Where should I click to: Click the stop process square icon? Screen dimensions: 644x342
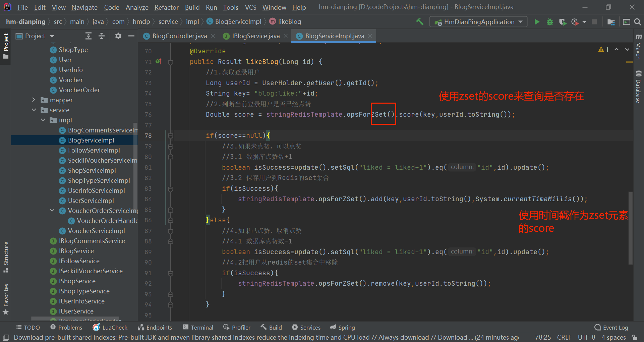[x=594, y=22]
